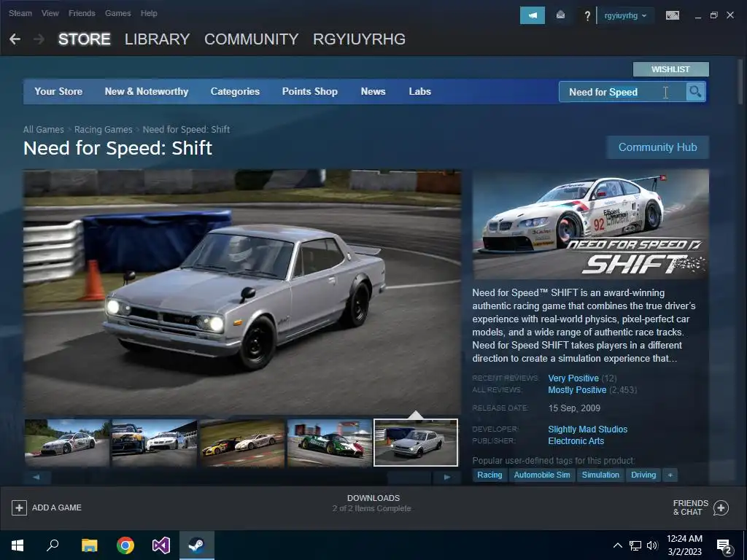747x560 pixels.
Task: Open publisher Electronic Arts
Action: (576, 441)
